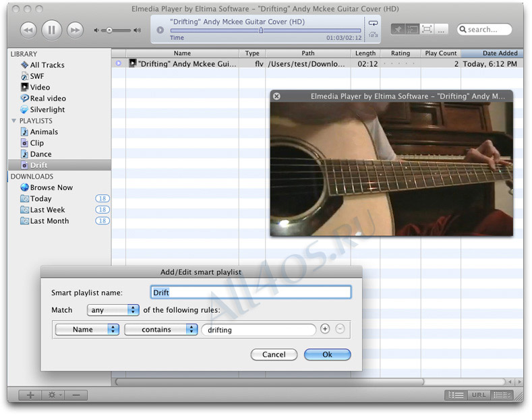532x420 pixels.
Task: Select All Tracks in library
Action: pos(47,65)
